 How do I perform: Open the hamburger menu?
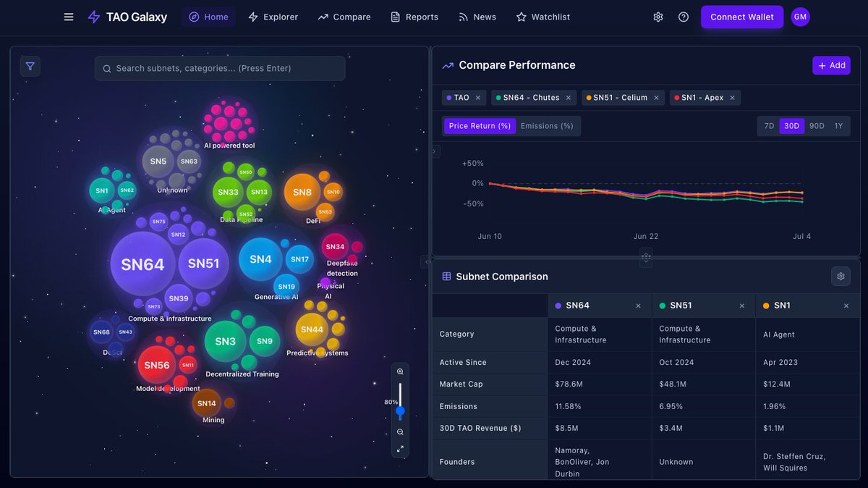[x=69, y=17]
